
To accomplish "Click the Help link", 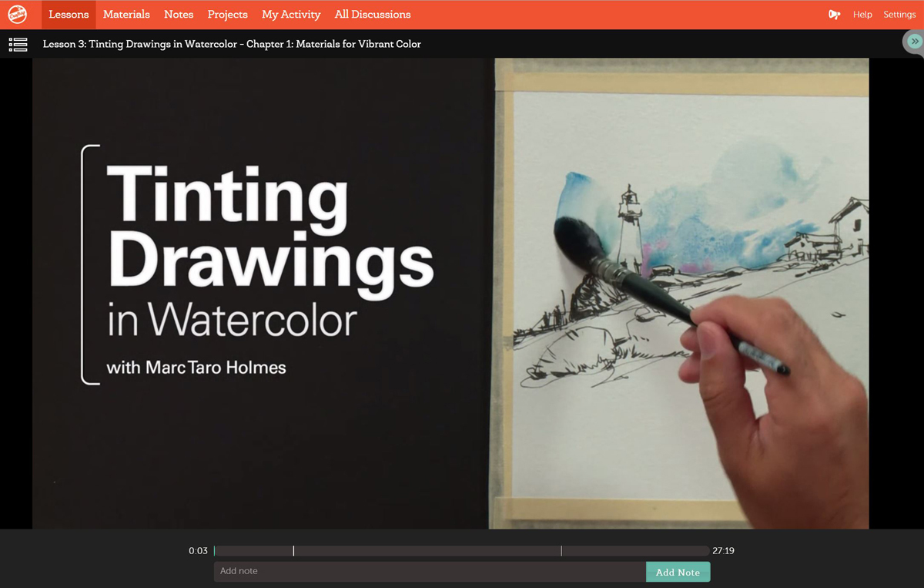I will click(862, 15).
